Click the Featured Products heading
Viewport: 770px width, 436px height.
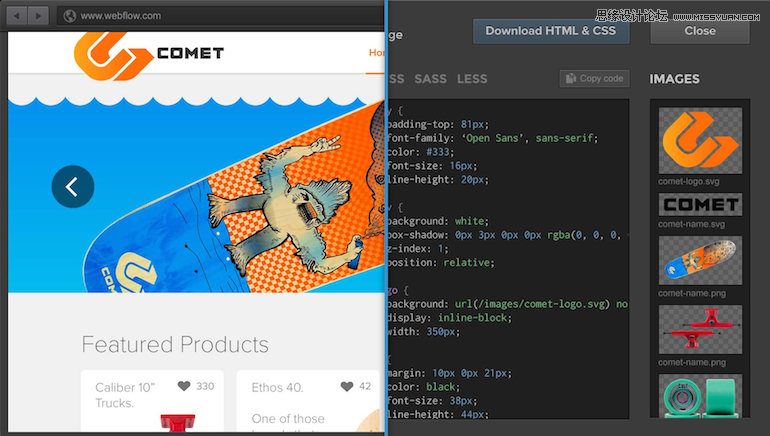click(x=175, y=344)
